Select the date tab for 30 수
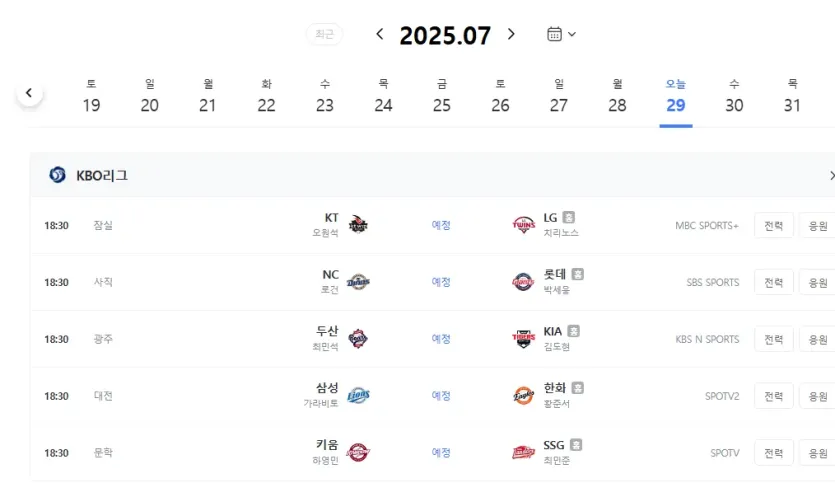This screenshot has width=835, height=483. [x=734, y=97]
